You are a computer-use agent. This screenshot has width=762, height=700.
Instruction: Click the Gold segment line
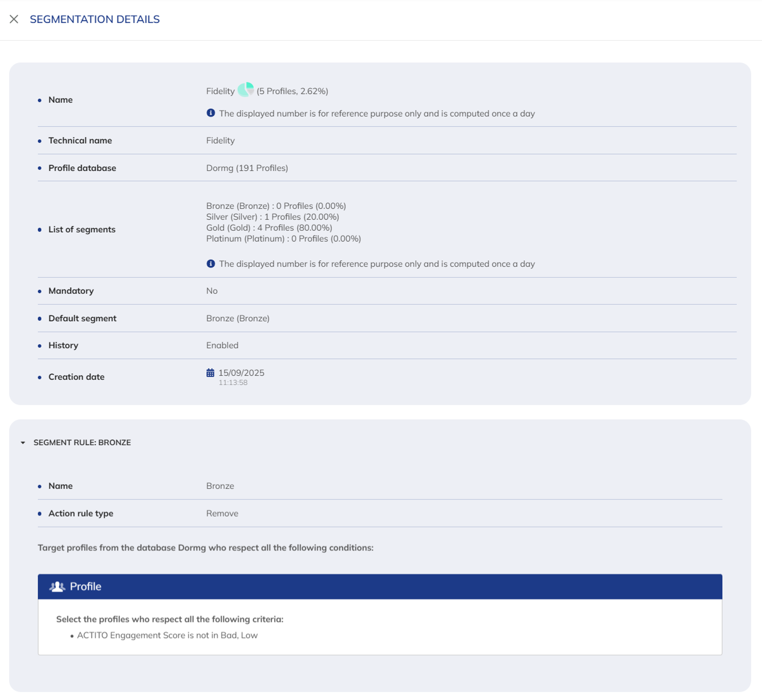269,228
